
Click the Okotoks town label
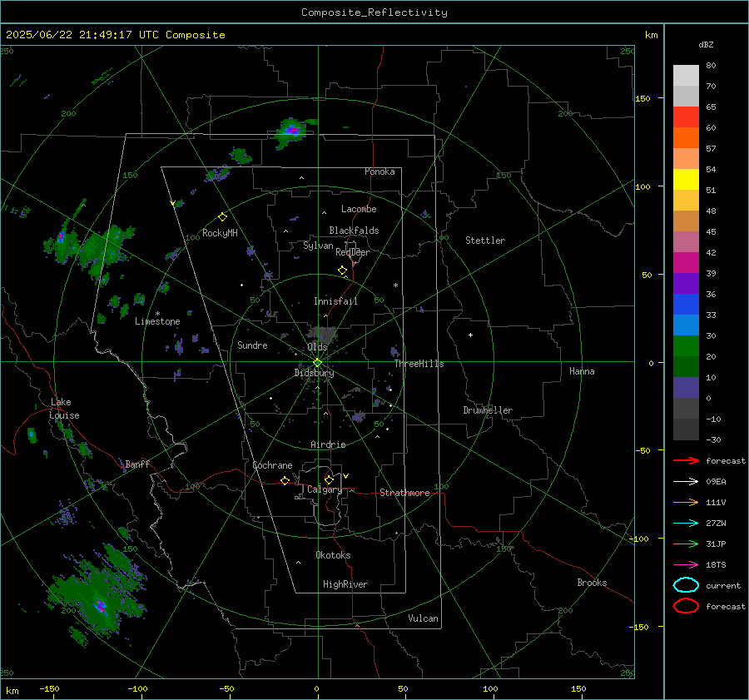(333, 555)
